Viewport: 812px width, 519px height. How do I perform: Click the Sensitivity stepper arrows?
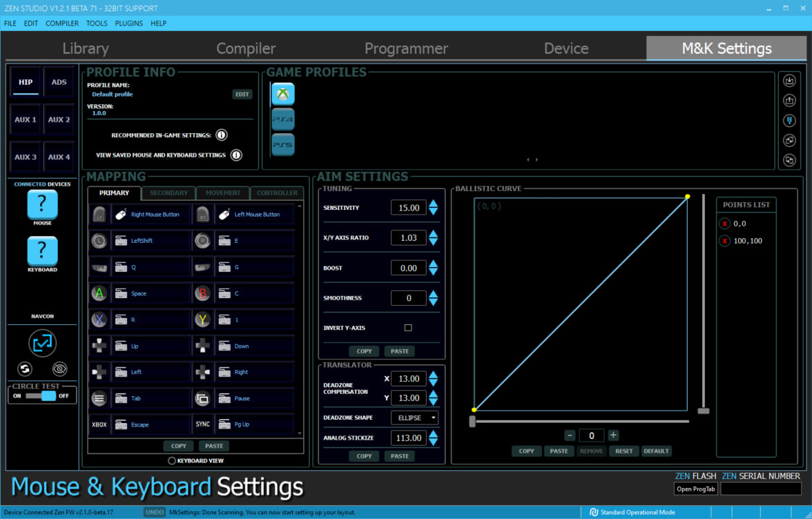[433, 208]
